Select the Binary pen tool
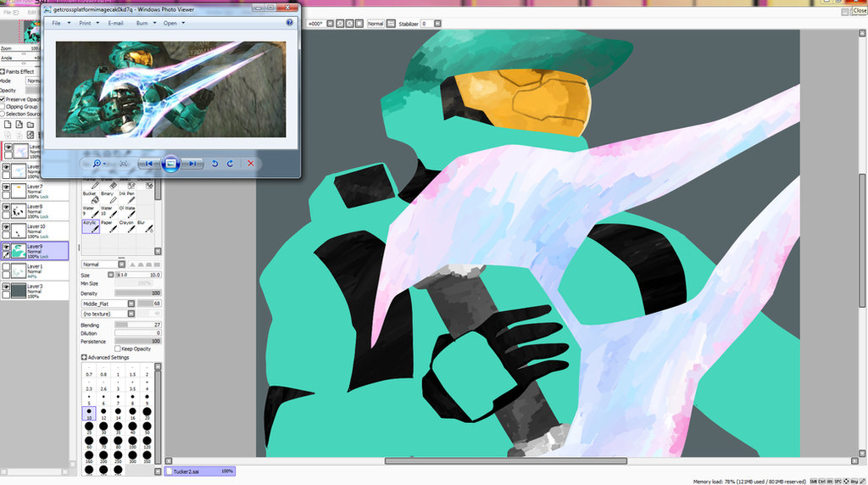This screenshot has height=485, width=868. point(108,197)
